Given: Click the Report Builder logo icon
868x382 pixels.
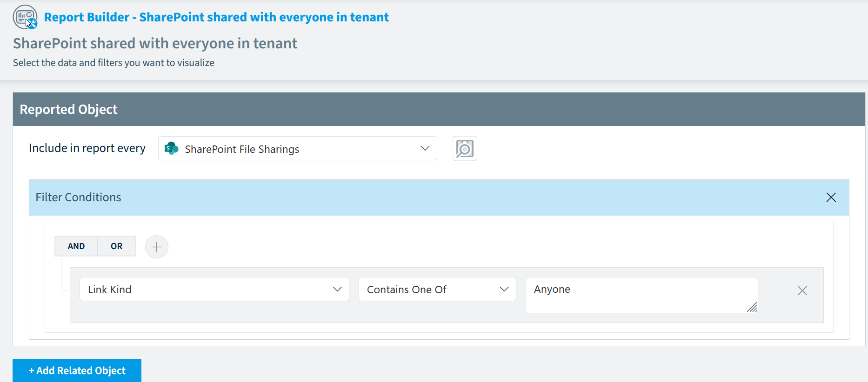Looking at the screenshot, I should [x=25, y=17].
